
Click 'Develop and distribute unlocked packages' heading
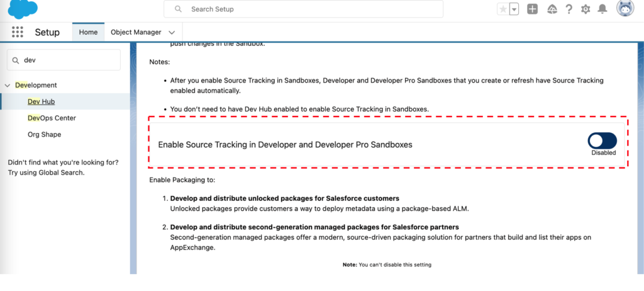(285, 198)
